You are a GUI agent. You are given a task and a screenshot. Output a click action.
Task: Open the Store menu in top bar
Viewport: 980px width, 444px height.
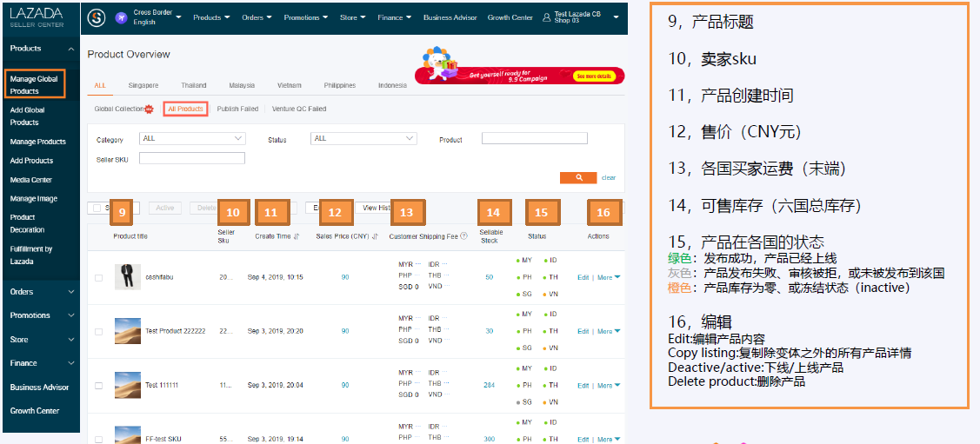[352, 17]
